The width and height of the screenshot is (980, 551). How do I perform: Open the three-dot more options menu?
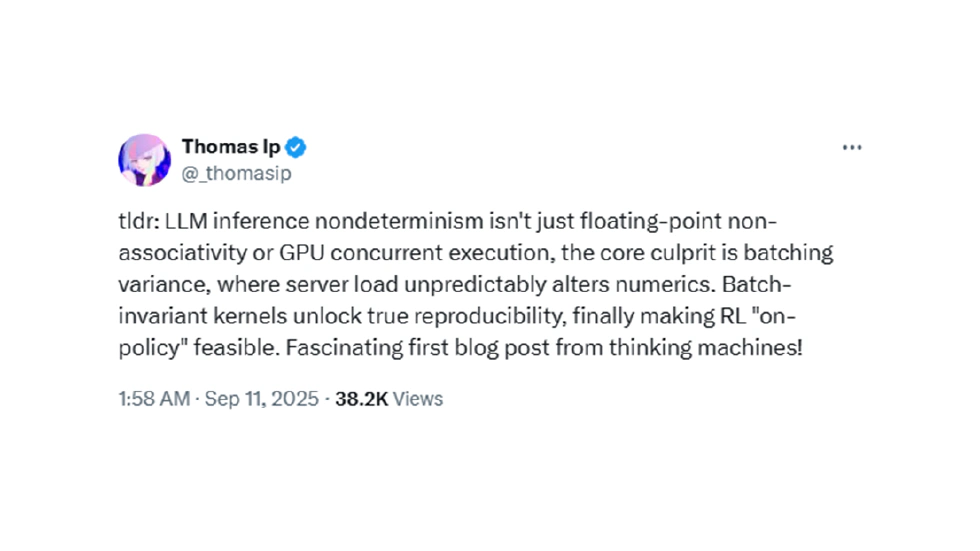[x=852, y=148]
